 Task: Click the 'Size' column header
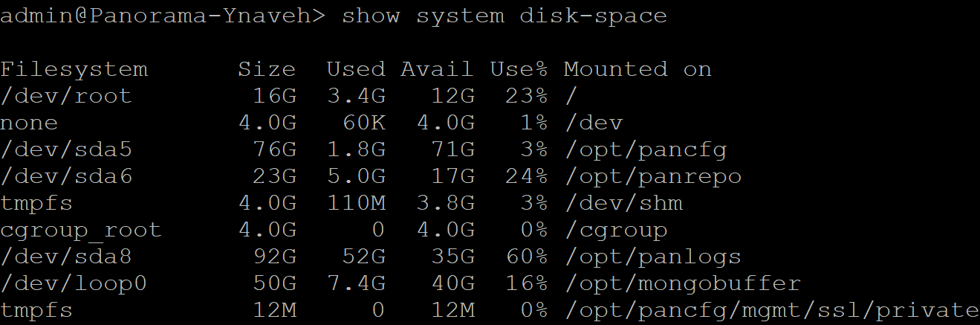pos(267,69)
